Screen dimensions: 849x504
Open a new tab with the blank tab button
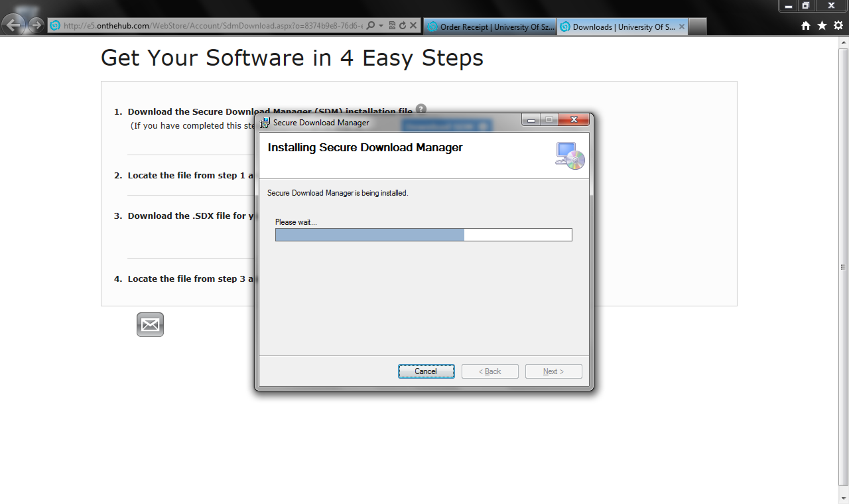click(698, 27)
